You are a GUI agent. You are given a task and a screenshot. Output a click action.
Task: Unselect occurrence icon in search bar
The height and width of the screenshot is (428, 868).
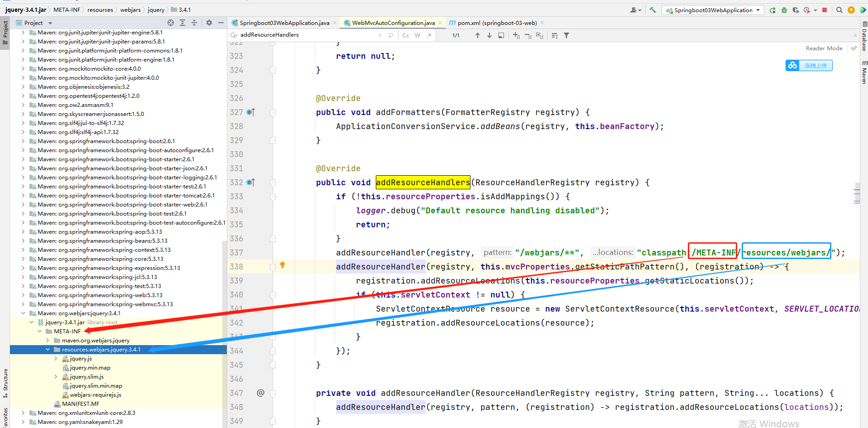click(x=528, y=35)
